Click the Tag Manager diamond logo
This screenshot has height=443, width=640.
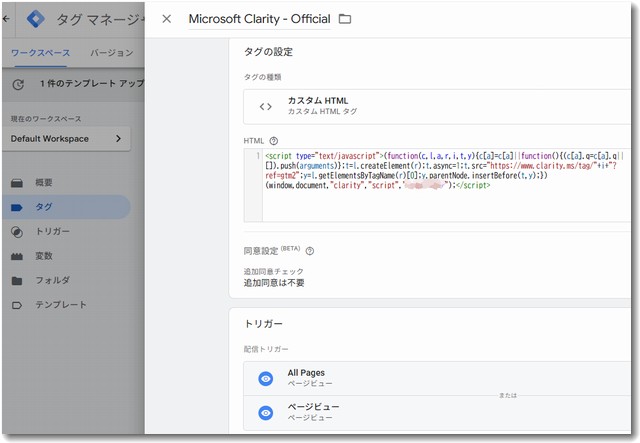[36, 19]
